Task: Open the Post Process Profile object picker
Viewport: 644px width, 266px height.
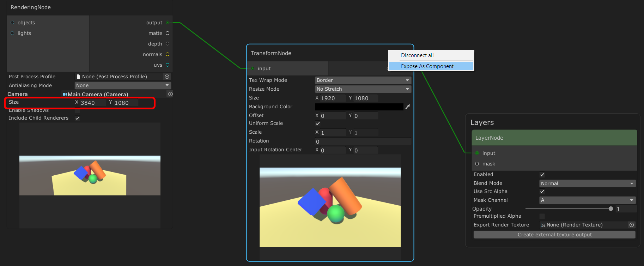Action: point(167,77)
